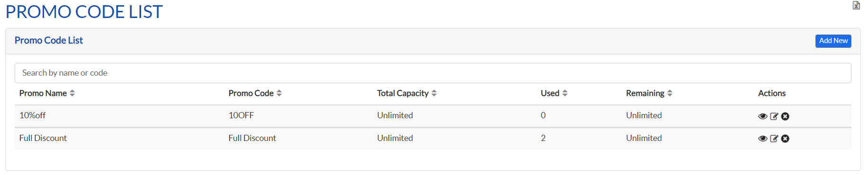Image resolution: width=868 pixels, height=175 pixels.
Task: Sort by Promo Name arrows
Action: pos(72,93)
